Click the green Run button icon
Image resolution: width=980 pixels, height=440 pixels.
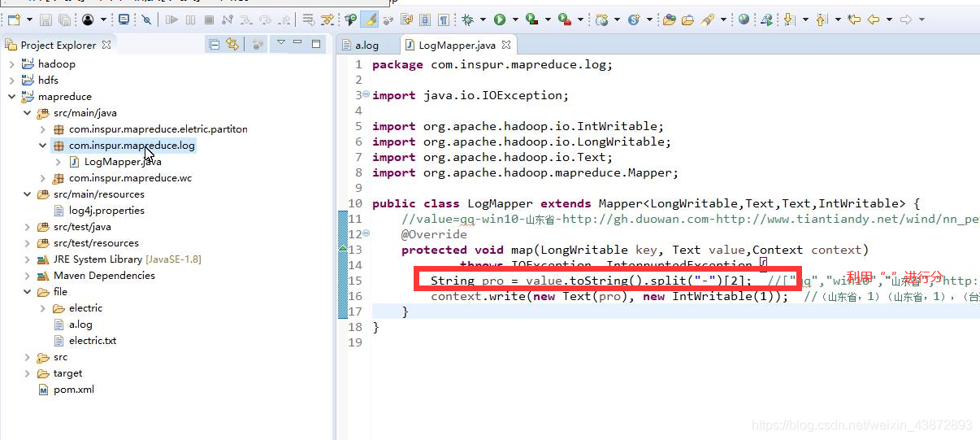click(x=500, y=20)
